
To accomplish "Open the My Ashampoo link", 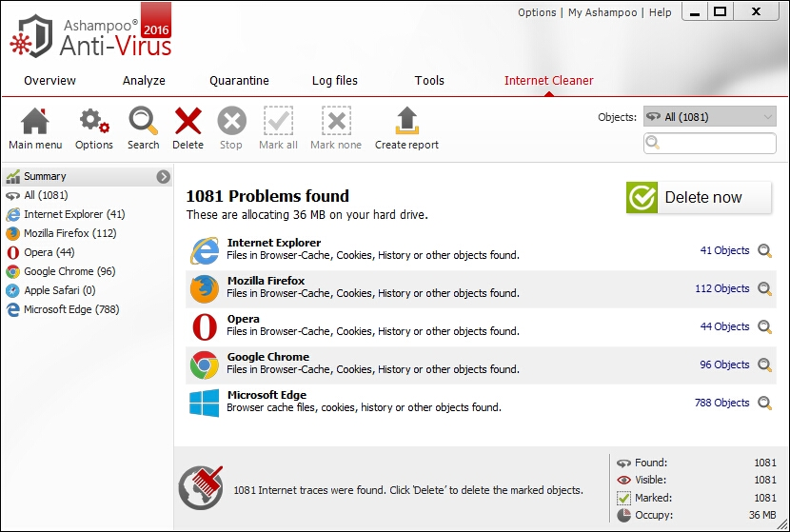I will (602, 12).
